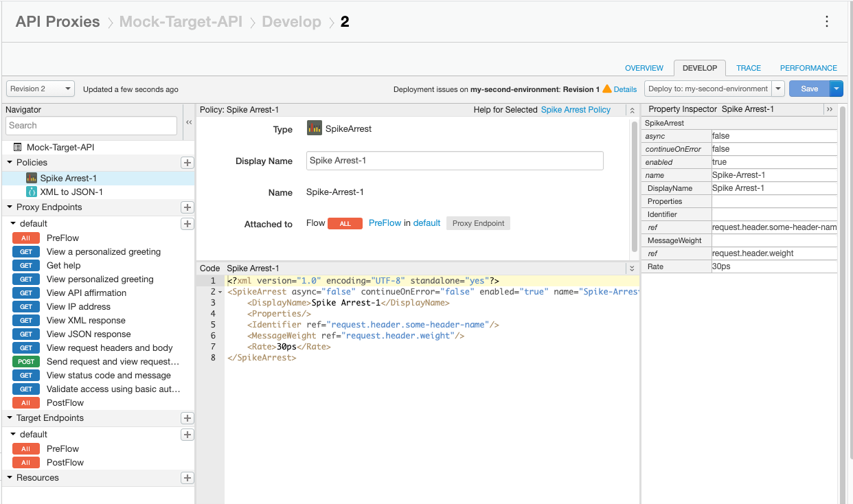Collapse the Navigator with the double-chevron icon
The height and width of the screenshot is (504, 853).
point(188,122)
